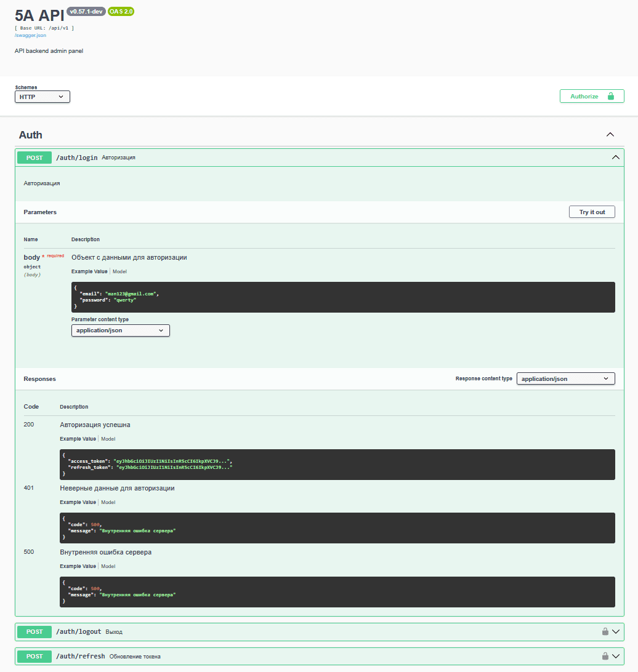Open the /swagger.json link
This screenshot has height=672, width=638.
[x=30, y=35]
